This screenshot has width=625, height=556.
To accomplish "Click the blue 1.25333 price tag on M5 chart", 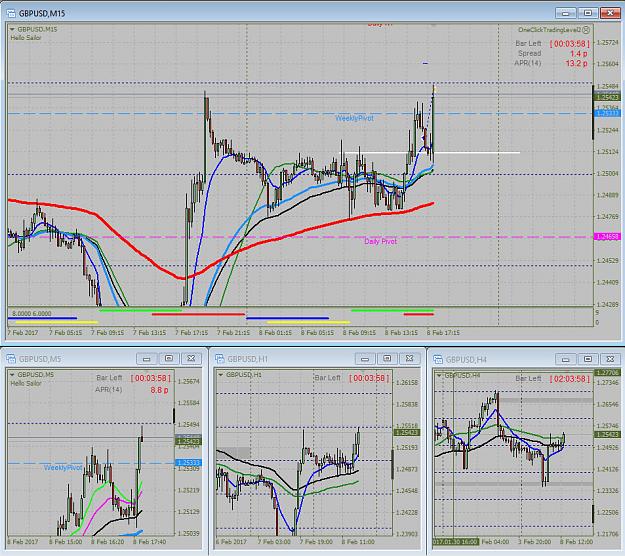I will click(x=189, y=463).
